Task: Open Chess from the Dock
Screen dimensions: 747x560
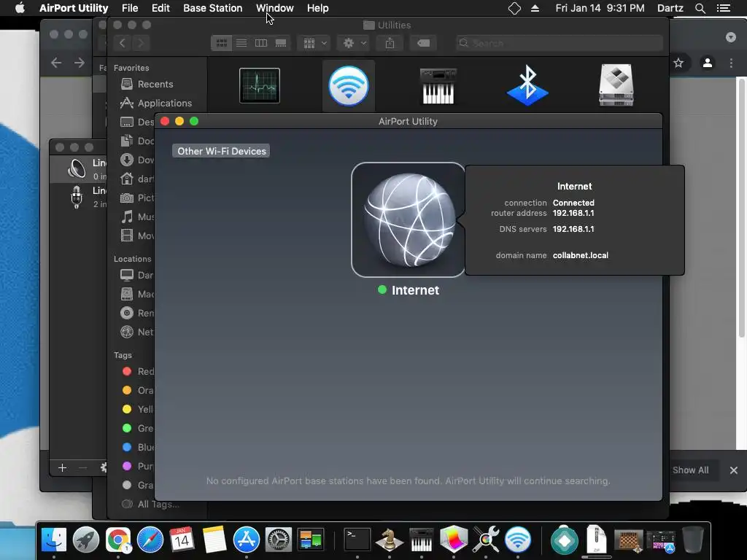Action: 390,540
